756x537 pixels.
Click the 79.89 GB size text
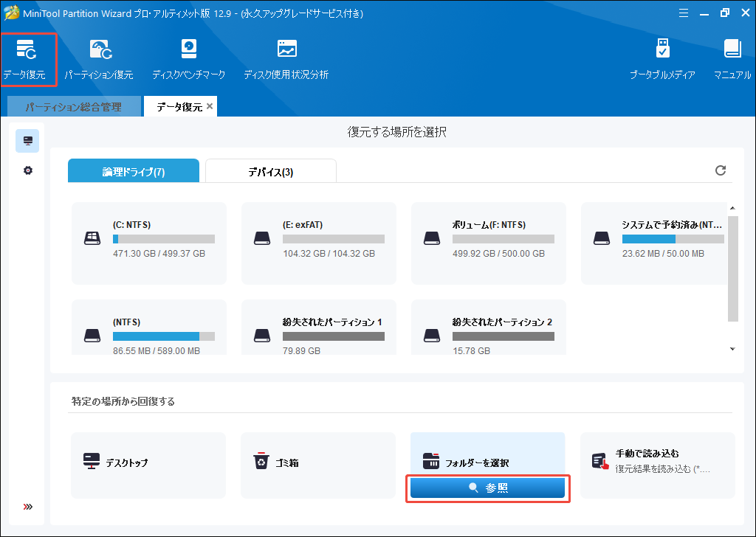(301, 350)
